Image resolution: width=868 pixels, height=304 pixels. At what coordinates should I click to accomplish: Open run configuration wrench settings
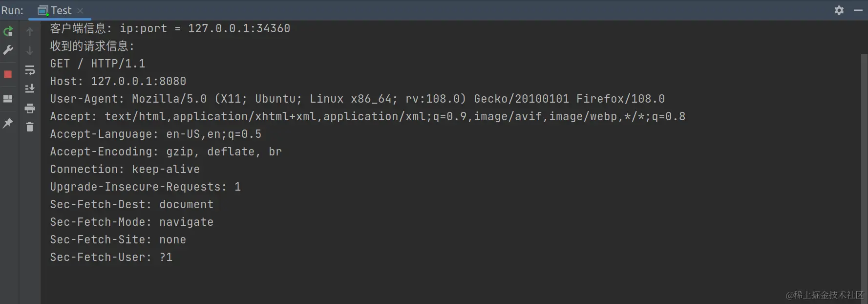(8, 50)
